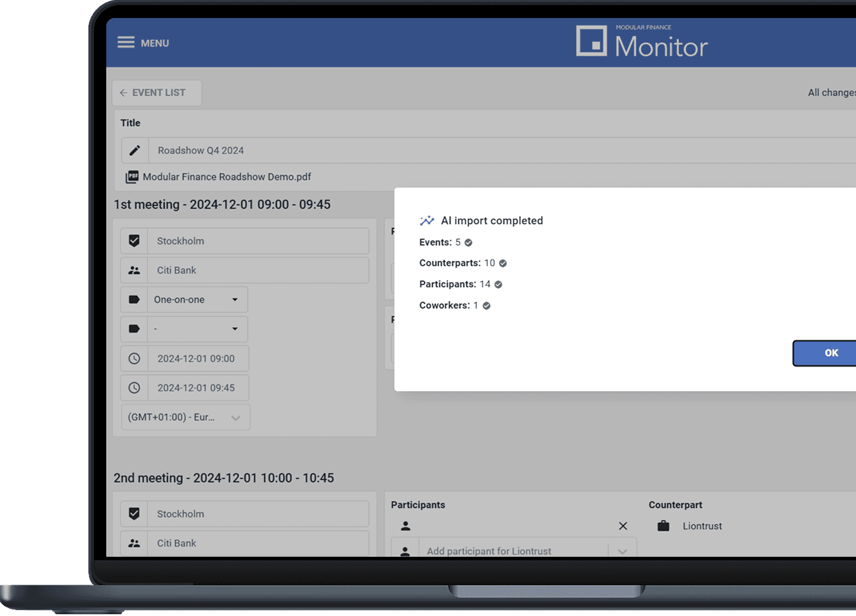Click people icon beside 2nd meeting Citi Bank
This screenshot has height=616, width=856.
pos(134,543)
